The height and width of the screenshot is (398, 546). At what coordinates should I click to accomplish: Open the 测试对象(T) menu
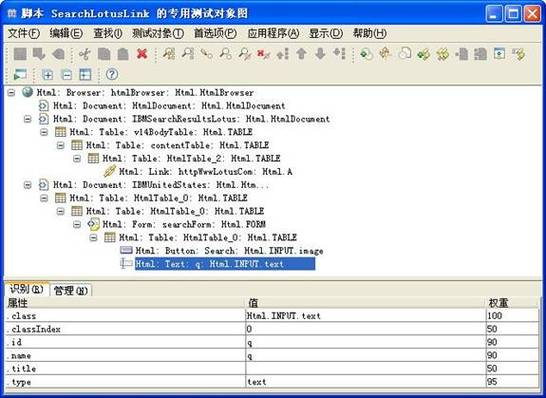(x=158, y=34)
